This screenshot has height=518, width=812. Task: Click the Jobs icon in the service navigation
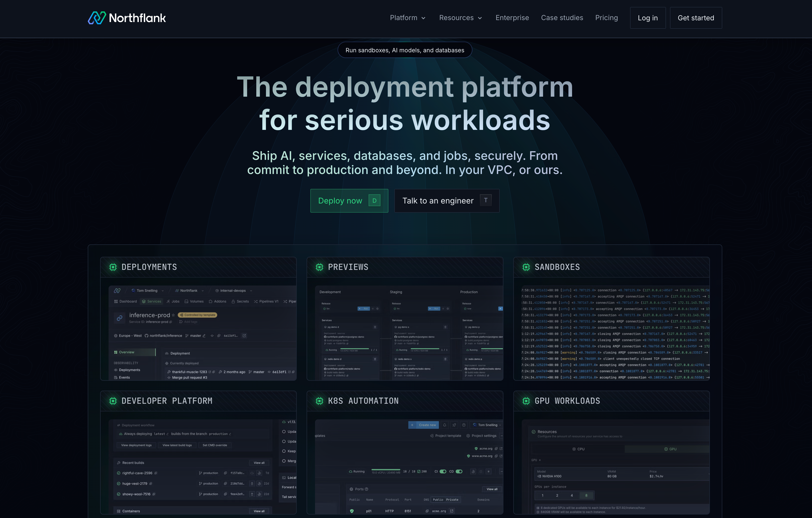[168, 301]
